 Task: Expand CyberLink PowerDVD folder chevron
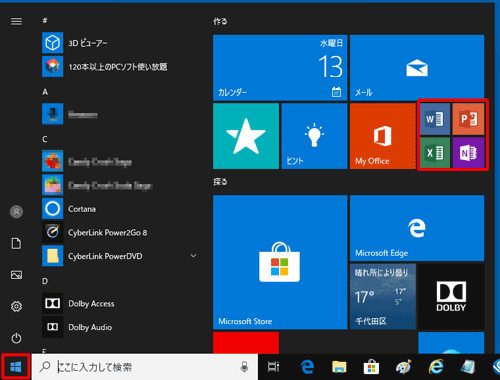(193, 256)
